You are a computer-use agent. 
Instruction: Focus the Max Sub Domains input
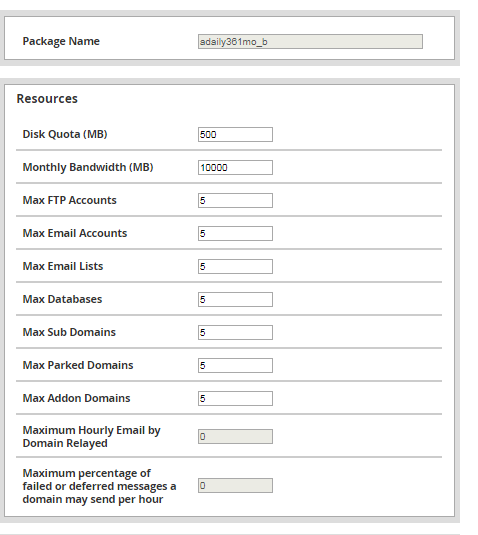[235, 332]
